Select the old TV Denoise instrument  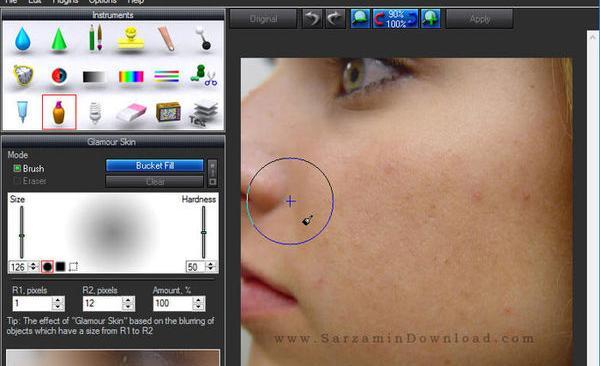168,111
